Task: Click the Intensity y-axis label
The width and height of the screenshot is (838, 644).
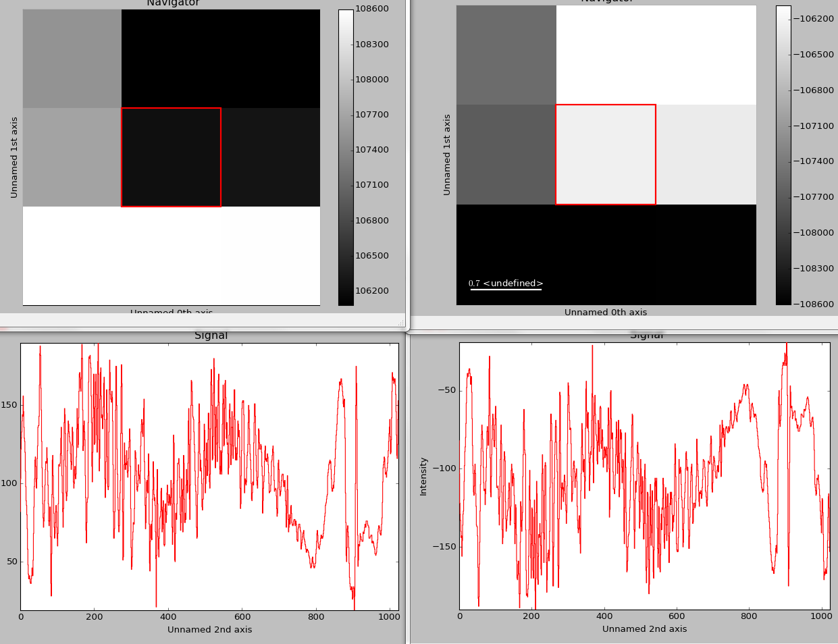Action: (423, 476)
